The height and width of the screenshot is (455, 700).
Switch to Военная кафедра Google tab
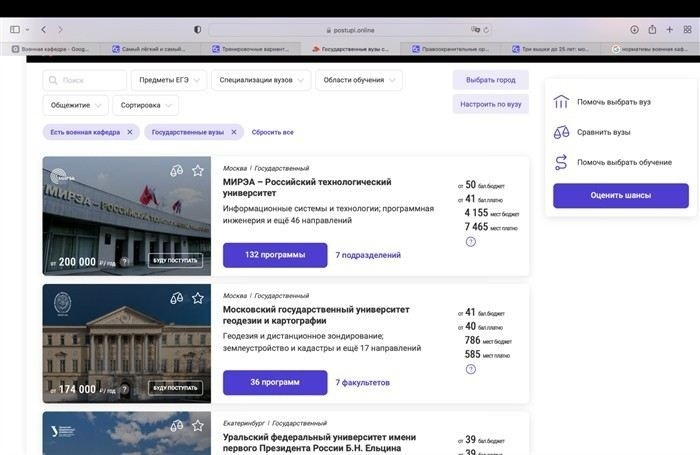(50, 49)
